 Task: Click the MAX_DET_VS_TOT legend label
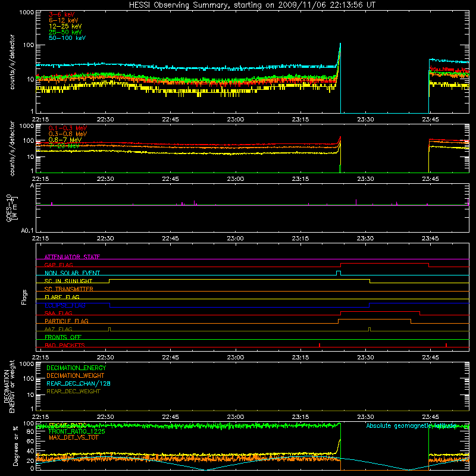click(x=73, y=437)
